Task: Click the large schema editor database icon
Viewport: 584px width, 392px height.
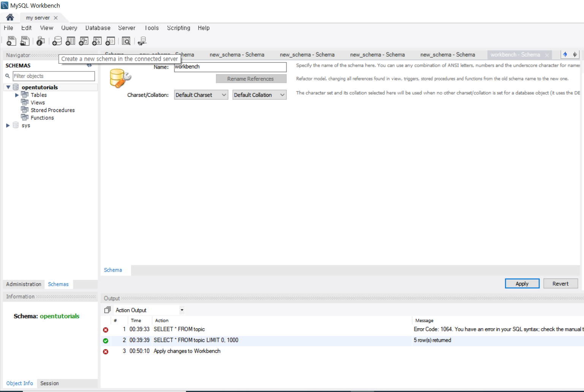Action: click(x=120, y=78)
